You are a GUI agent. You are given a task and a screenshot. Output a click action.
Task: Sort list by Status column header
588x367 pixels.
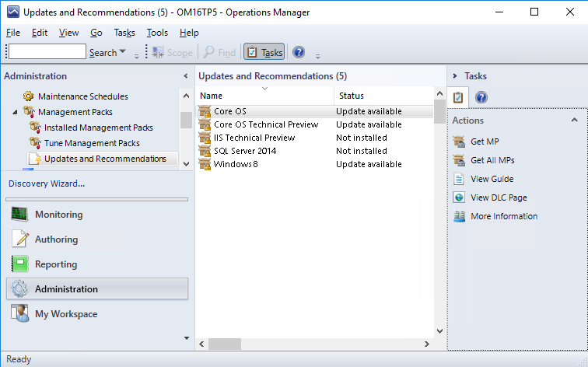384,96
